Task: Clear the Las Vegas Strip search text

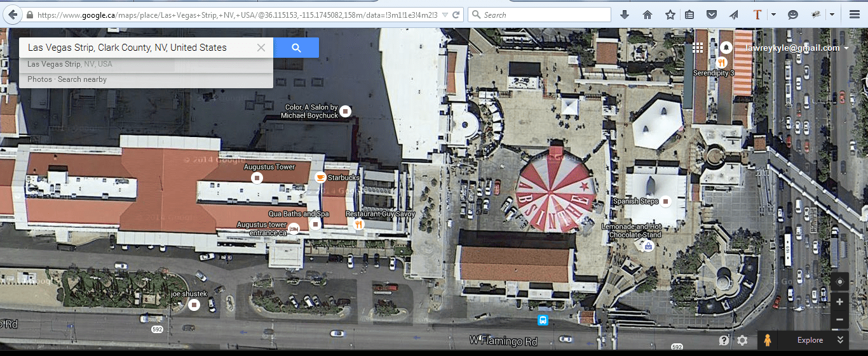Action: click(x=261, y=48)
